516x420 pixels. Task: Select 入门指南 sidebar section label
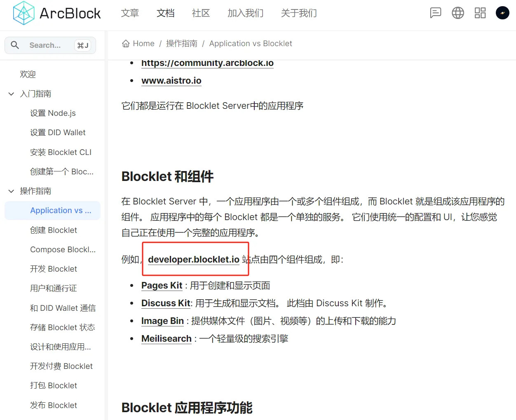36,94
